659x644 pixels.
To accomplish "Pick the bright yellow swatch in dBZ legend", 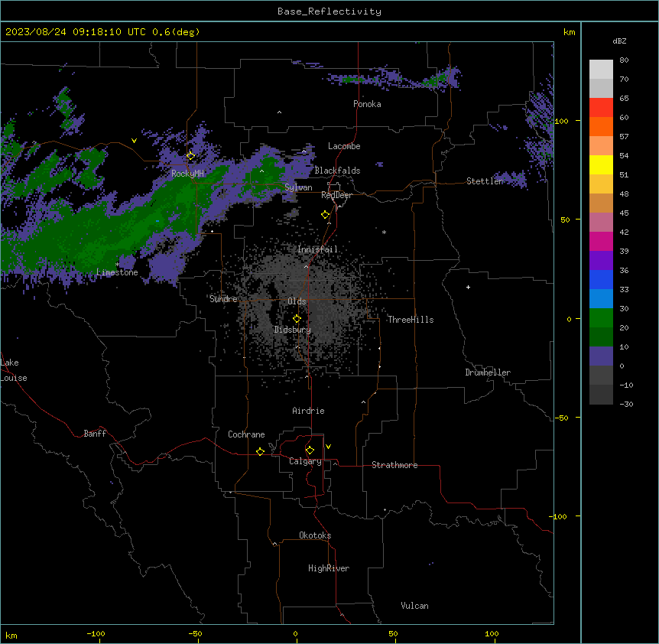I will pos(601,164).
